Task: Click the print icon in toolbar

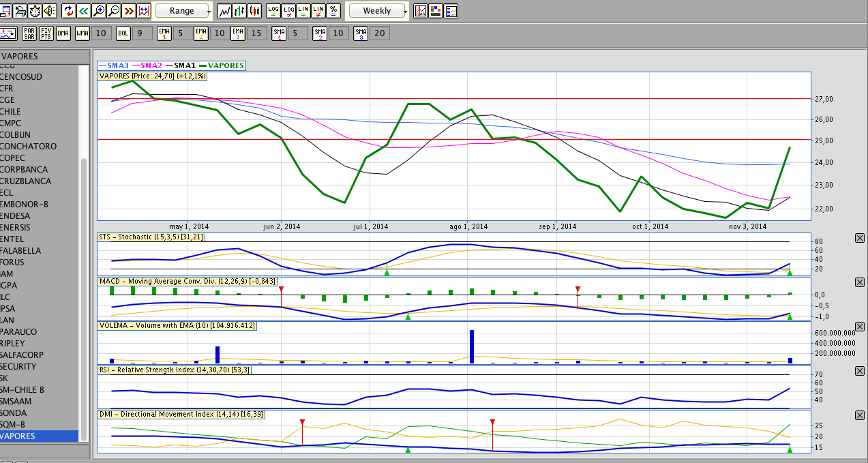Action: (x=21, y=11)
